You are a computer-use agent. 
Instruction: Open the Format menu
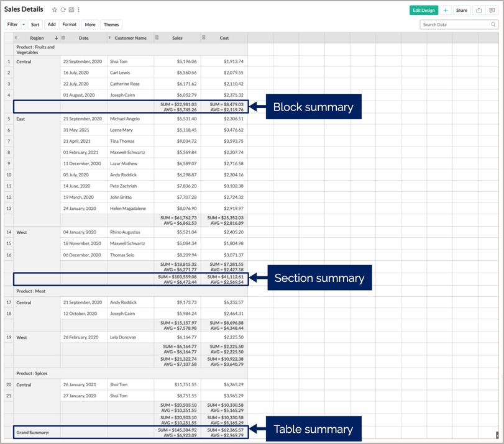point(70,24)
